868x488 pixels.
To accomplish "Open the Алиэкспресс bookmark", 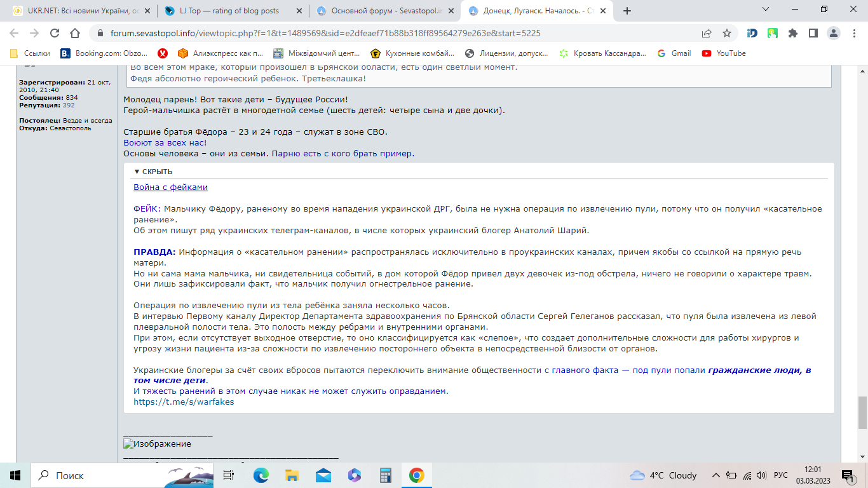I will pyautogui.click(x=220, y=53).
